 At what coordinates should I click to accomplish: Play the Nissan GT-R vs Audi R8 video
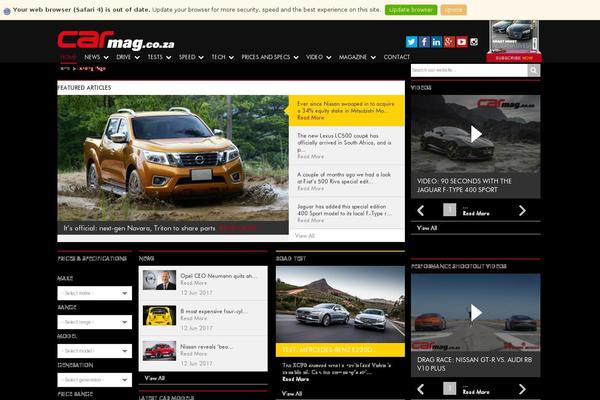(476, 313)
